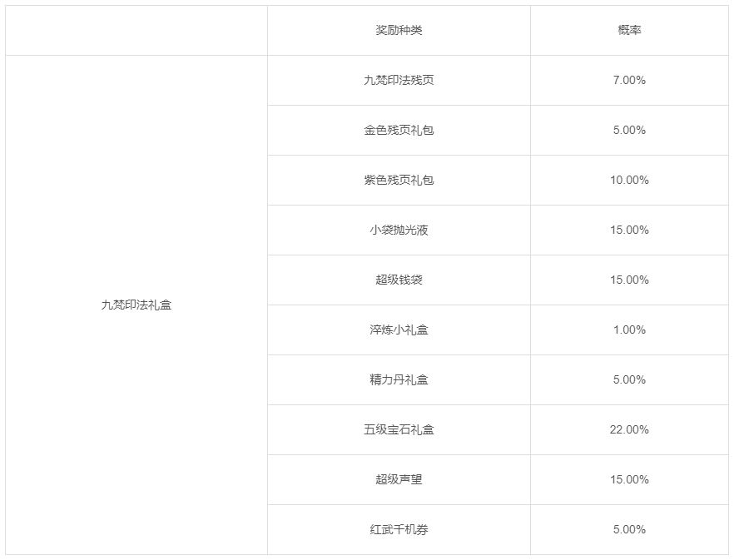Click the 1.00% probability value
This screenshot has height=560, width=734.
click(x=629, y=330)
